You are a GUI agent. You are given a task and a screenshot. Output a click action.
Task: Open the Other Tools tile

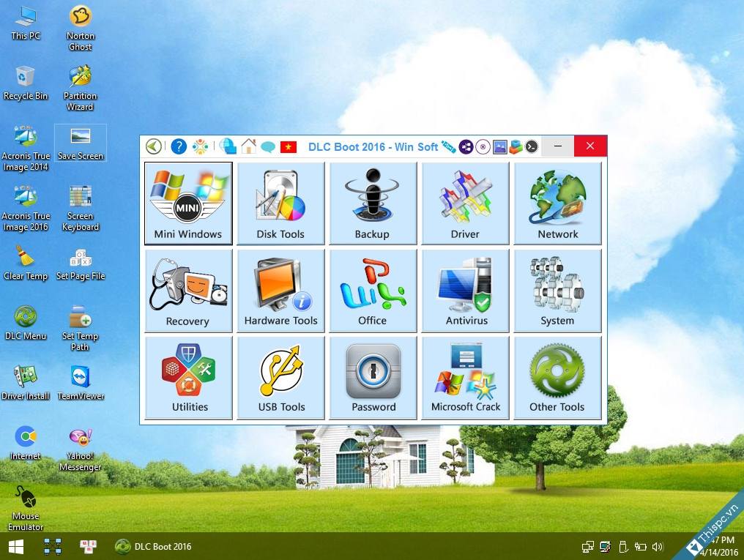(x=557, y=378)
